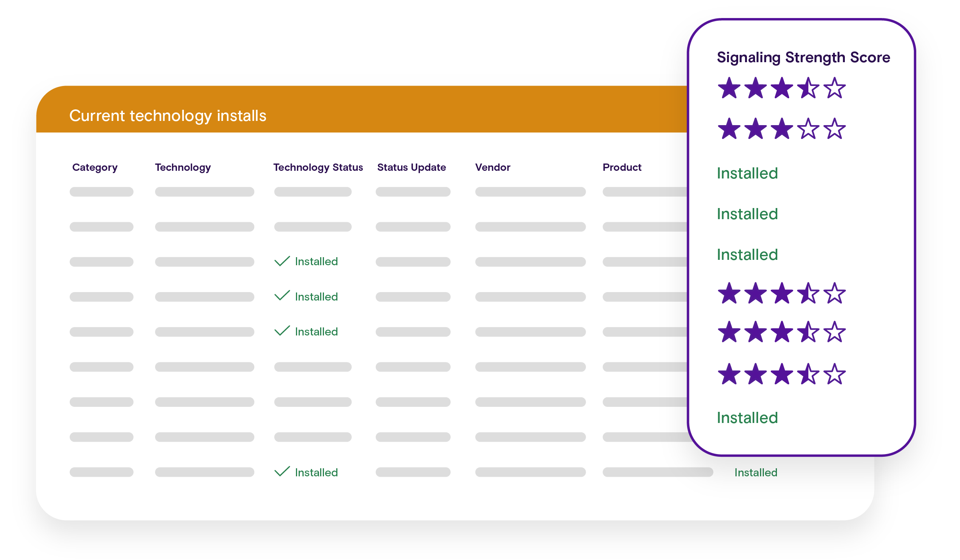This screenshot has height=560, width=960.
Task: Click the first star in top rating row
Action: click(x=729, y=88)
